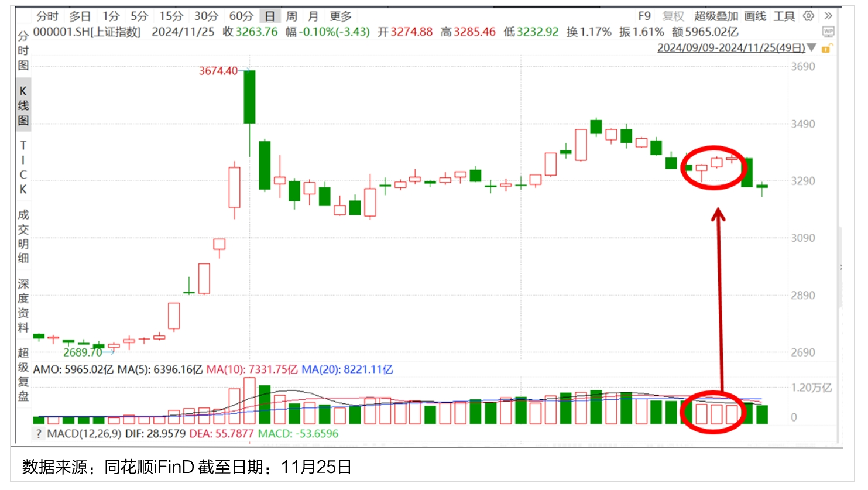
Task: Open the 成交明细 side tab
Action: pyautogui.click(x=23, y=237)
